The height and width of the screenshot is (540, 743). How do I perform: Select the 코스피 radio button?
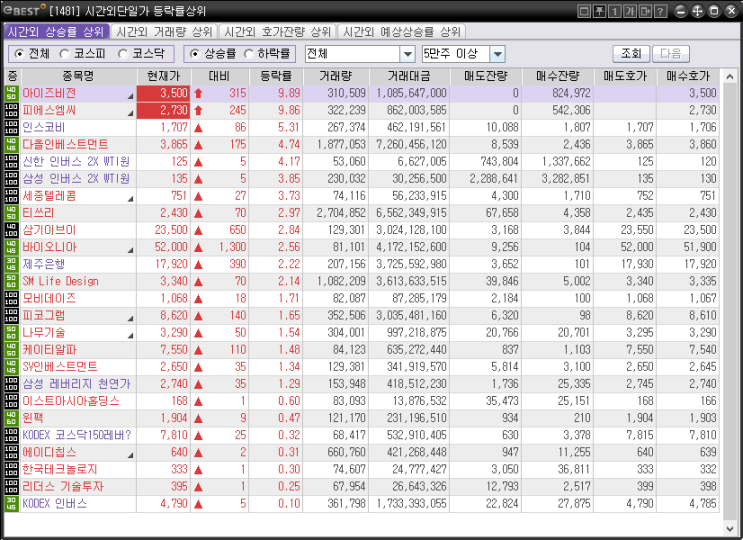pos(64,54)
